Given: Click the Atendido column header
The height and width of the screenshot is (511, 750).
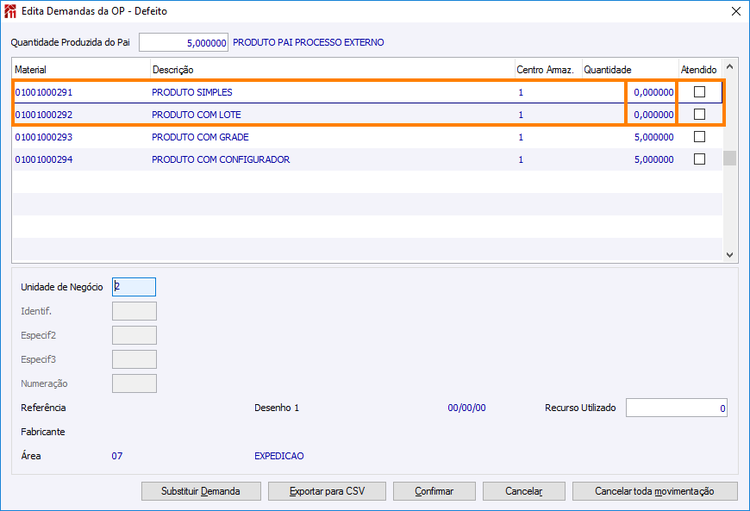Looking at the screenshot, I should click(700, 70).
